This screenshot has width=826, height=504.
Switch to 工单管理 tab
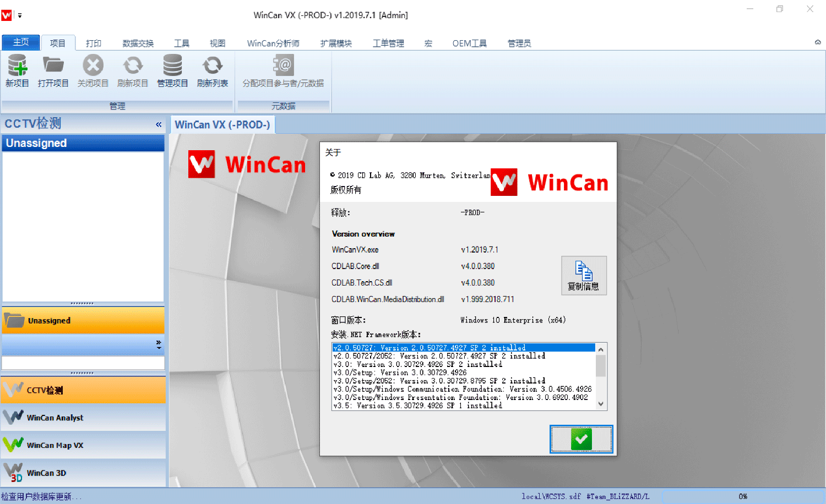coord(388,43)
